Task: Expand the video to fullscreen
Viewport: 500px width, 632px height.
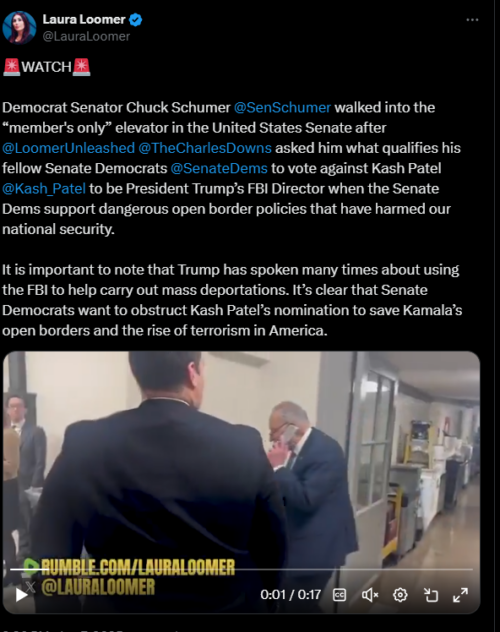Action: point(460,595)
